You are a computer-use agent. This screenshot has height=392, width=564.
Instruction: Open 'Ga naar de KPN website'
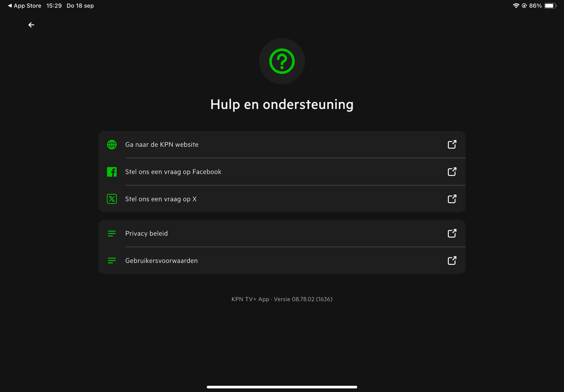point(162,145)
